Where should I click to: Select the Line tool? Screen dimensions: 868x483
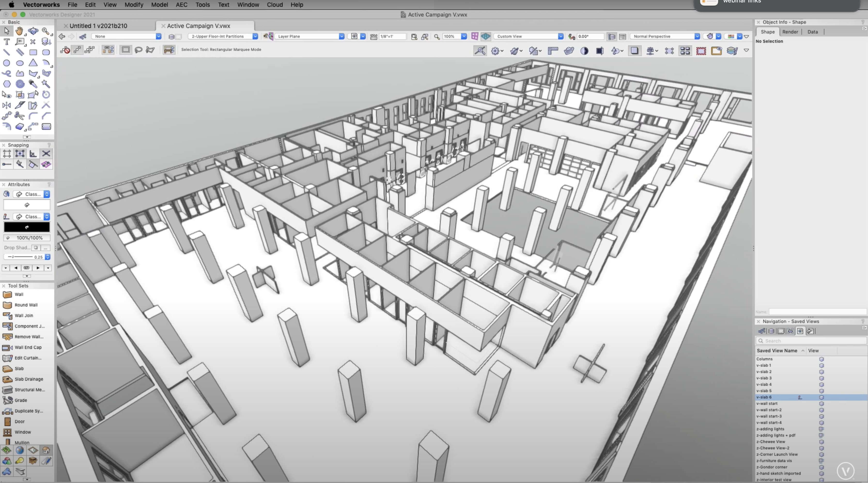click(6, 52)
